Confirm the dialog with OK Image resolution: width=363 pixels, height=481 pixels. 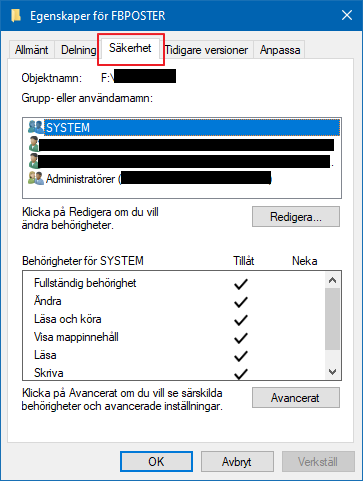click(156, 462)
